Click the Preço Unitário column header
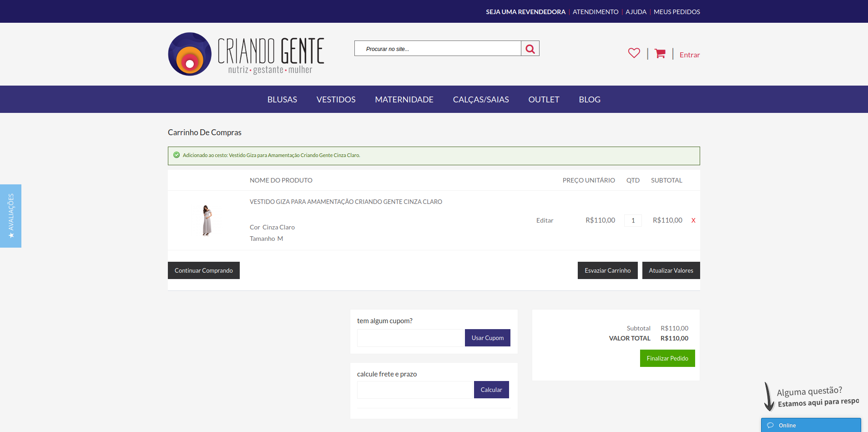 [589, 180]
